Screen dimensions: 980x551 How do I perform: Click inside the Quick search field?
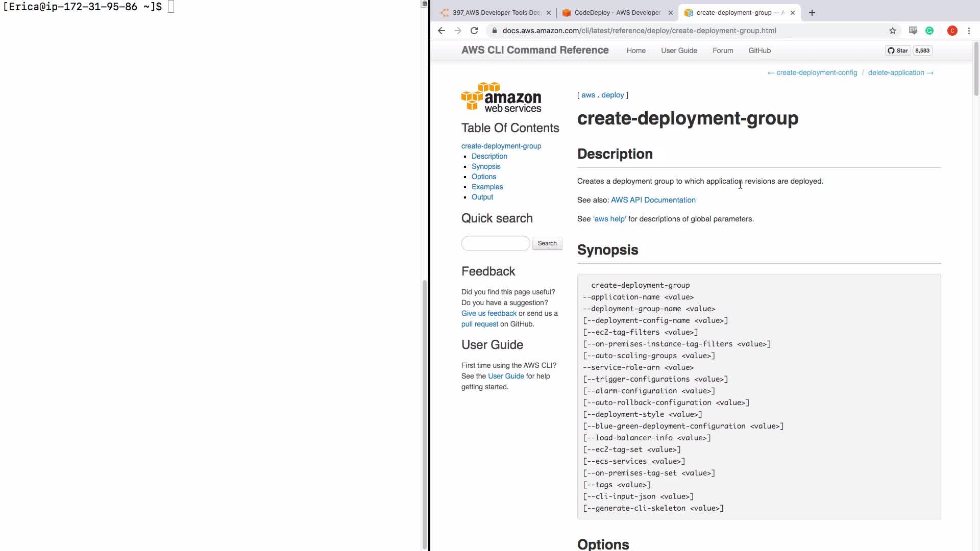[x=495, y=243]
